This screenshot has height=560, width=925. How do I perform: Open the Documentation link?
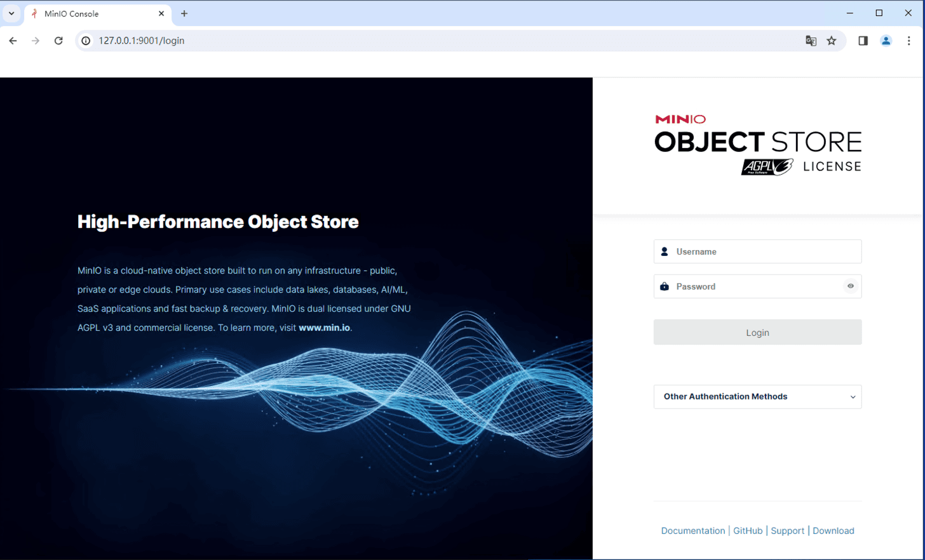[692, 531]
